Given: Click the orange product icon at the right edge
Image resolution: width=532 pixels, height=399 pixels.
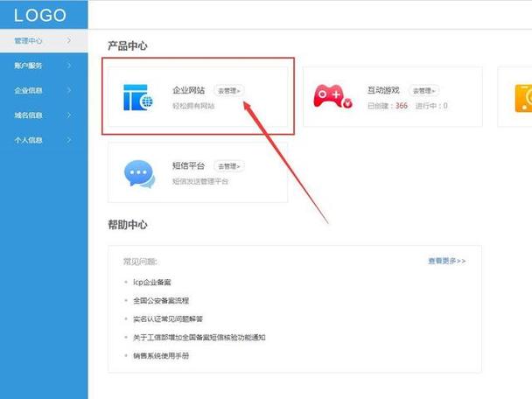Looking at the screenshot, I should point(523,98).
